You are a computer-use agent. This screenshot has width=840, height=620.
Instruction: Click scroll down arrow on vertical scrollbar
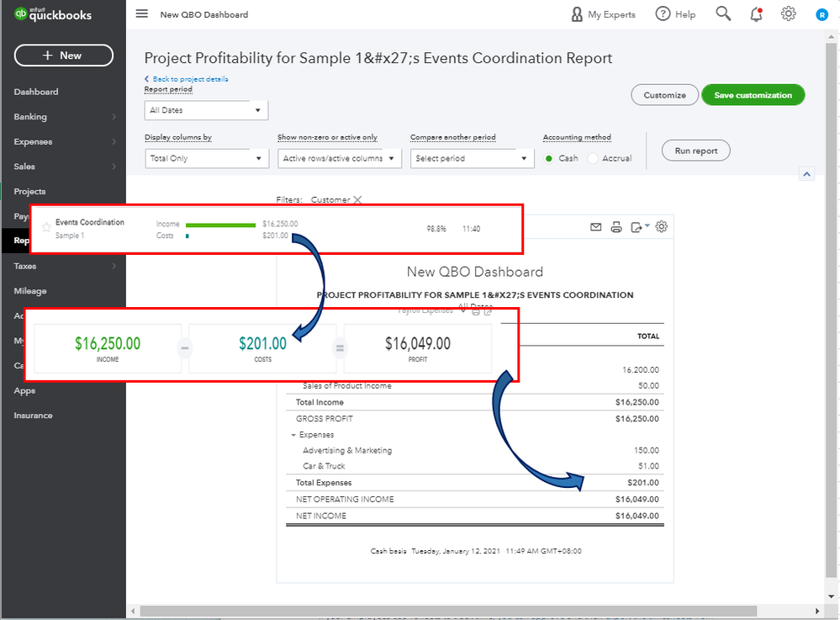(832, 596)
